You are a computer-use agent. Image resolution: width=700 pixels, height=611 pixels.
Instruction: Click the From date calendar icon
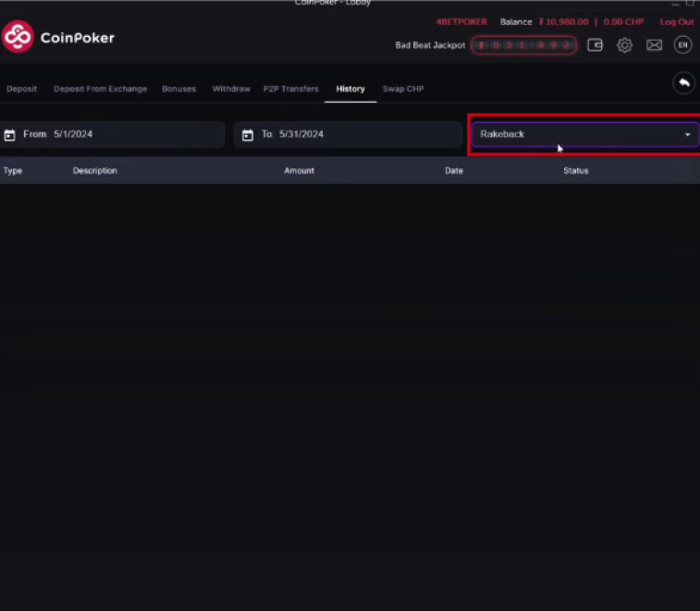(x=10, y=135)
